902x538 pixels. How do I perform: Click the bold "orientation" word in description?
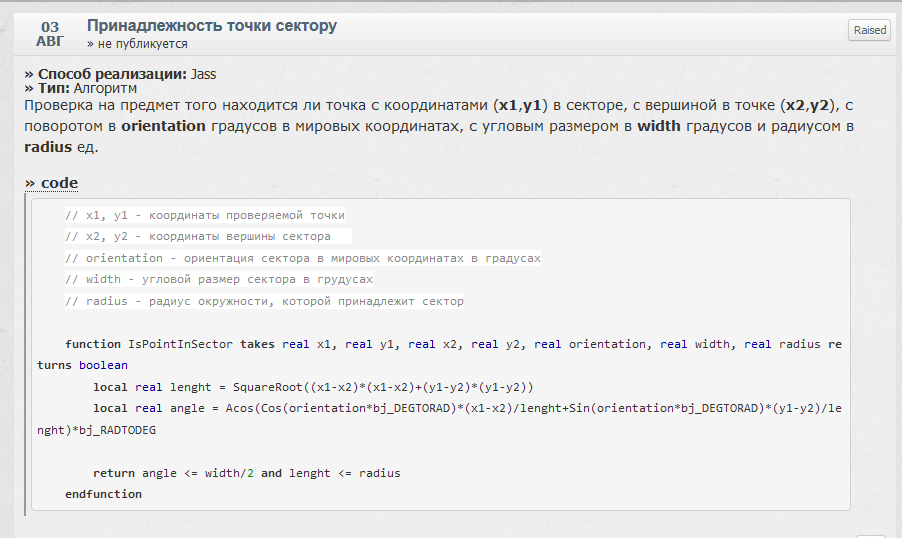[164, 126]
